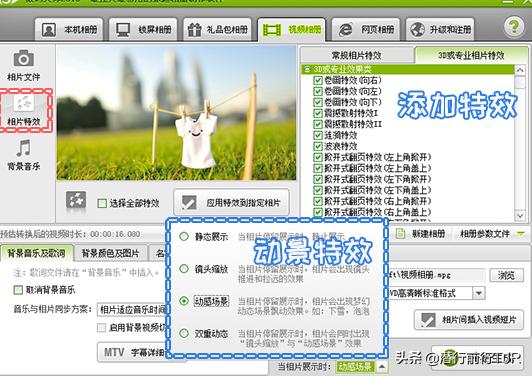The height and width of the screenshot is (376, 532).
Task: Uncheck 涟漪特效 checkbox
Action: 318,135
